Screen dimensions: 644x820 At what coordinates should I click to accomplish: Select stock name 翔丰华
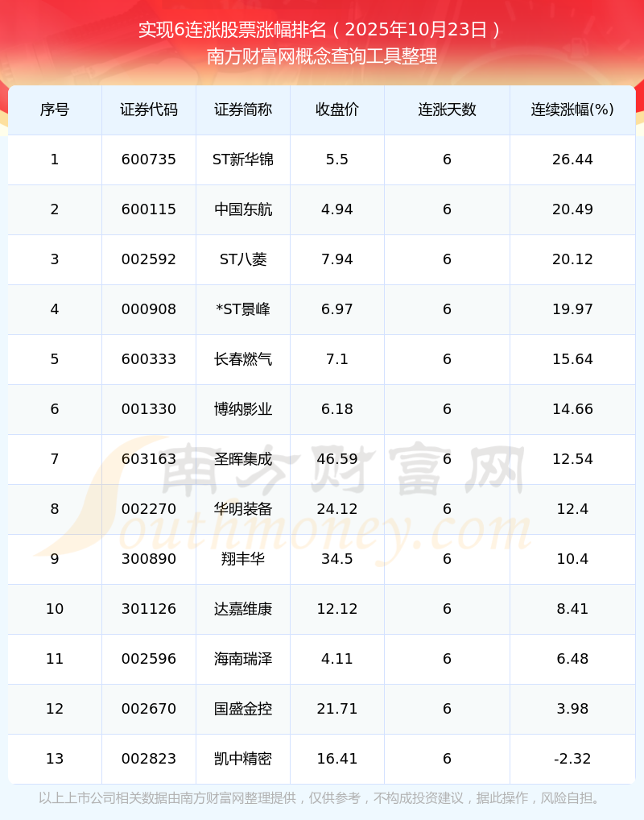[x=243, y=559]
